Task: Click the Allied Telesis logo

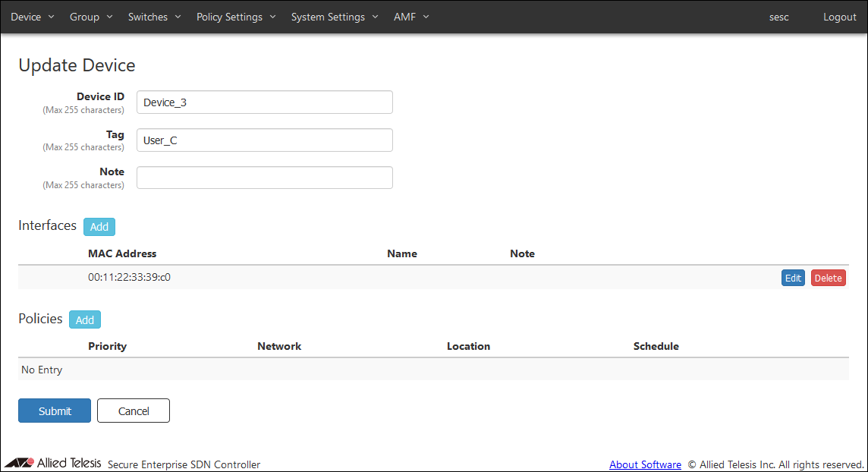Action: (x=53, y=463)
